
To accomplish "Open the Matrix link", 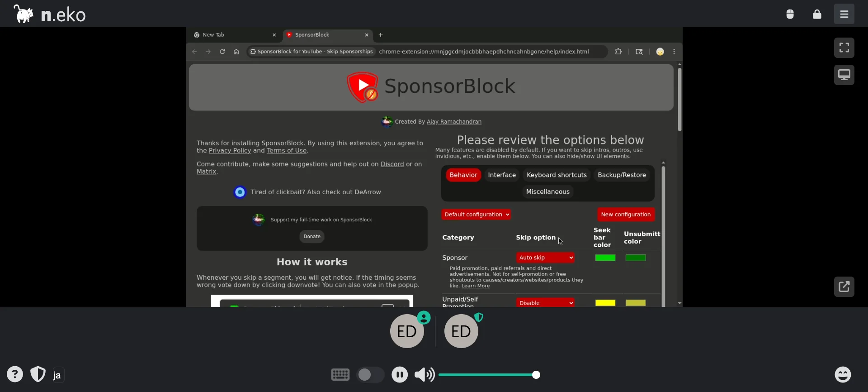I will (206, 172).
